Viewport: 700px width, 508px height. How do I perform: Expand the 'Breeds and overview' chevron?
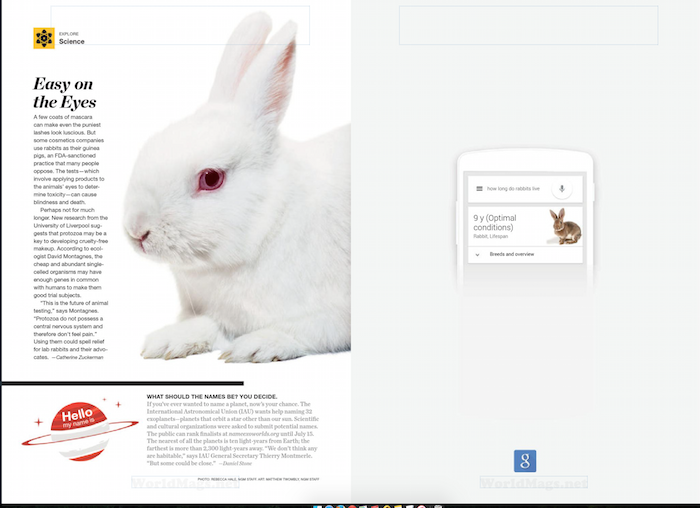[477, 254]
